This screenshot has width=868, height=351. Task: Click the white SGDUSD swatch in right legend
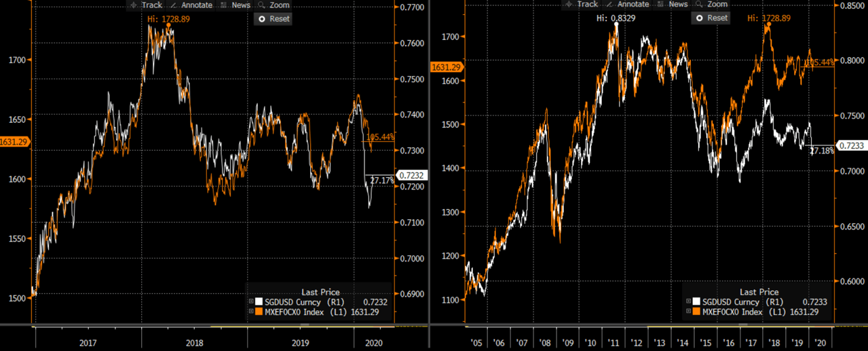(696, 301)
